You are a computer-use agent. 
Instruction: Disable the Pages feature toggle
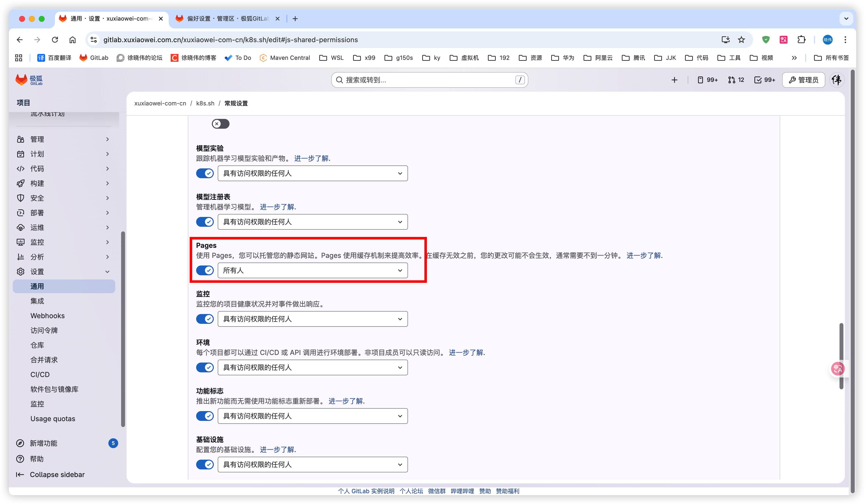[x=205, y=270]
